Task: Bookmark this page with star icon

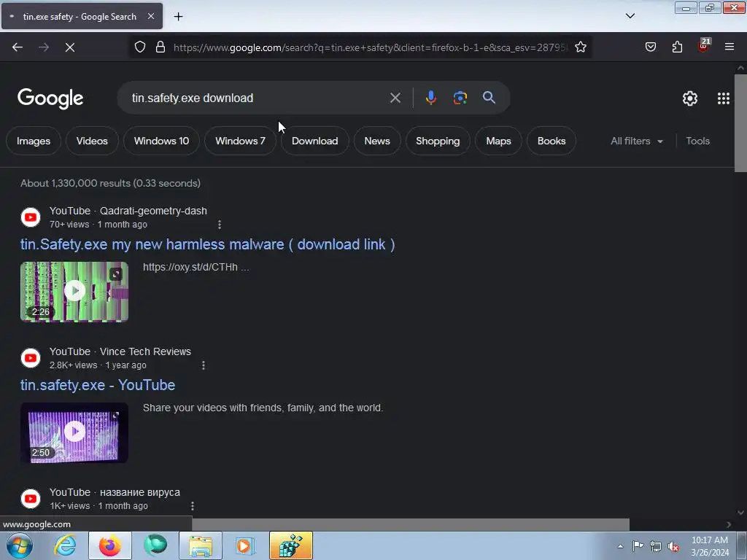Action: pyautogui.click(x=580, y=47)
